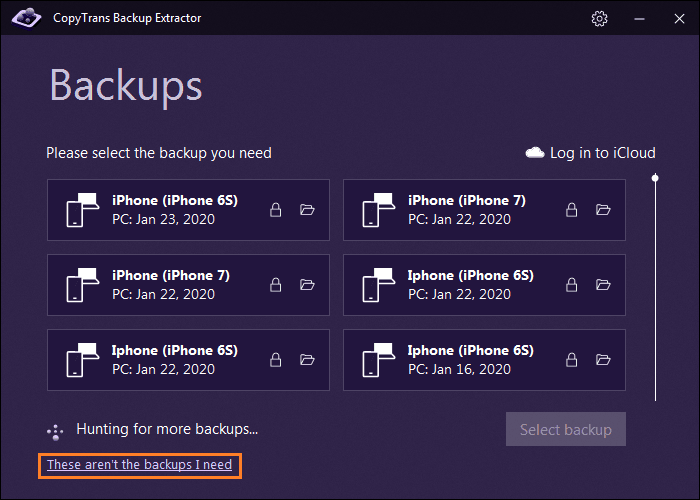Click the Select backup button

pos(566,429)
